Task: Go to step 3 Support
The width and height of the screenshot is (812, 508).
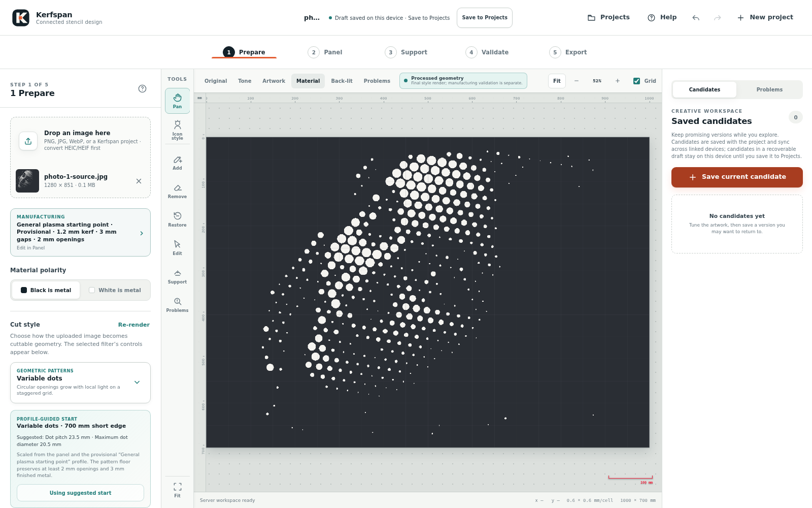Action: (x=407, y=52)
